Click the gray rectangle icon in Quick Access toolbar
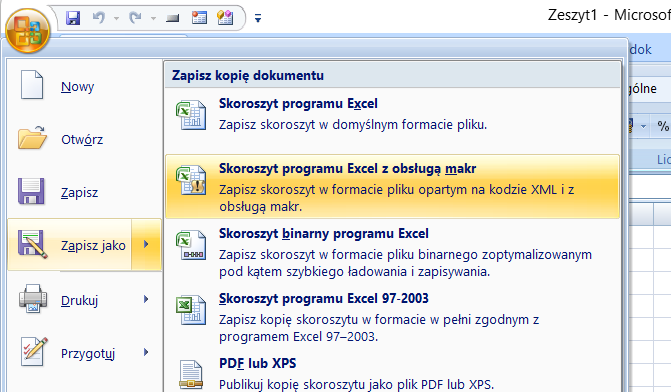671x392 pixels. point(172,18)
